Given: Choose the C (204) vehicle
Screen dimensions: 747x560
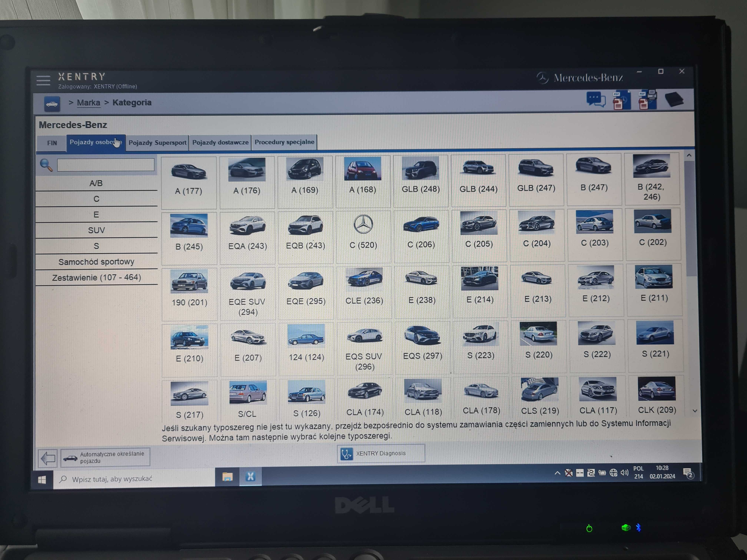Looking at the screenshot, I should 537,235.
